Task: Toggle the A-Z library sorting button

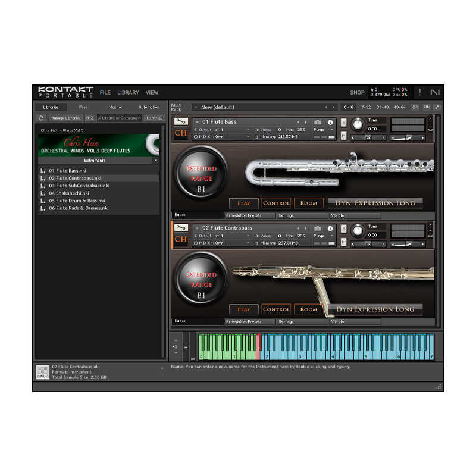Action: [x=90, y=118]
